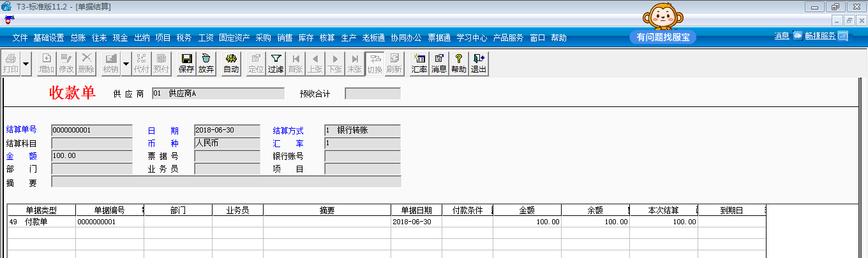Click the 退出 exit toolbar icon
The image size is (868, 258).
(x=479, y=64)
